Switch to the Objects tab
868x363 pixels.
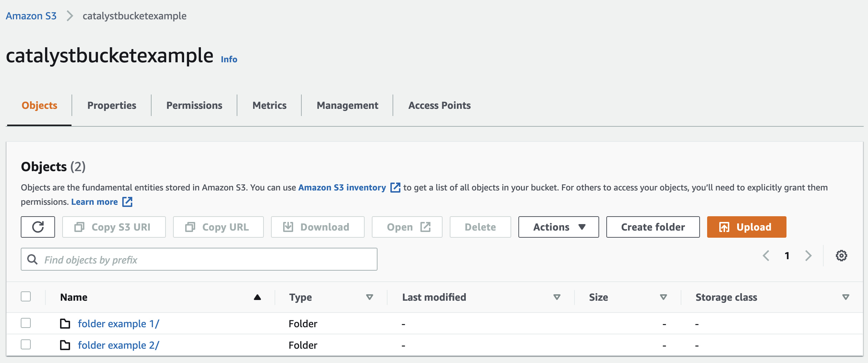click(x=39, y=106)
